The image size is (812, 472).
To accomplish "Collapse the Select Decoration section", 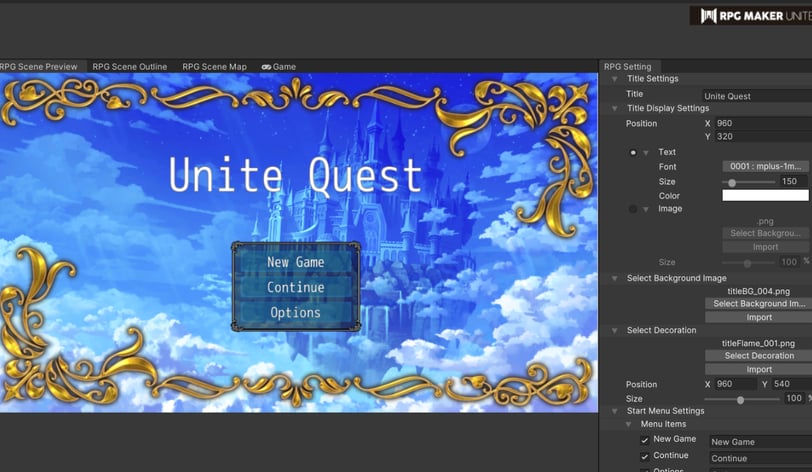I will click(x=614, y=331).
